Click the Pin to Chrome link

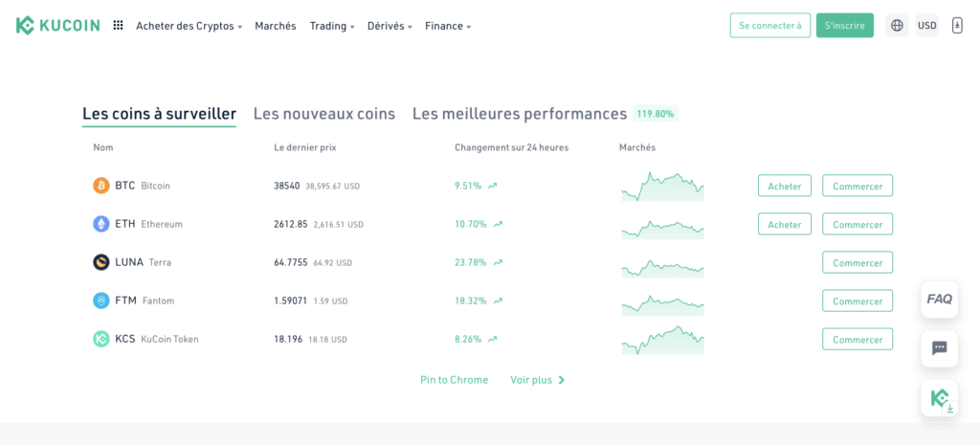[455, 380]
